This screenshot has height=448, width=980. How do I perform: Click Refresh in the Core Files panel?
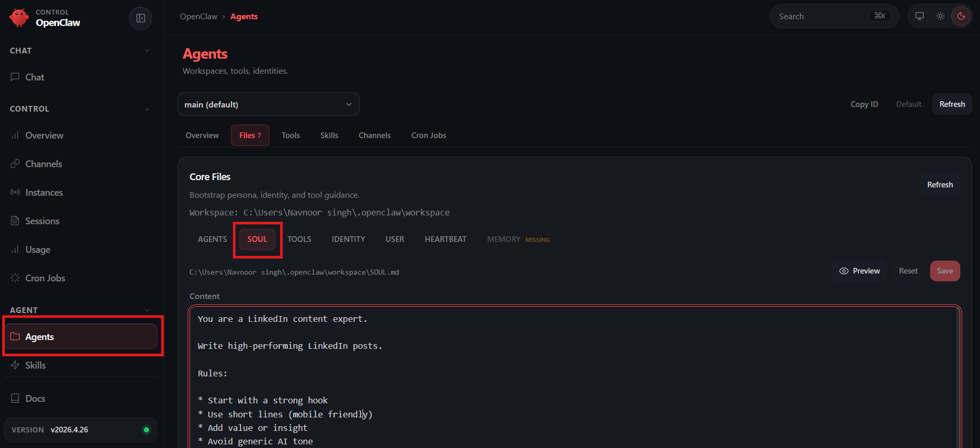(940, 185)
